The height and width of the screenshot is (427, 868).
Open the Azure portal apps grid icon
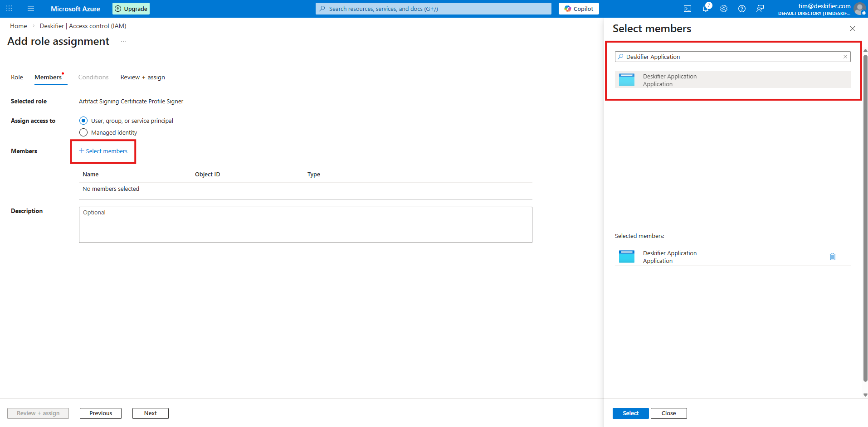pyautogui.click(x=9, y=9)
